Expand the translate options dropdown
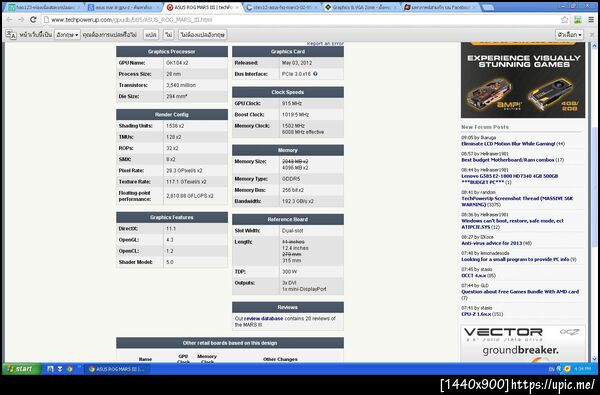 click(569, 35)
